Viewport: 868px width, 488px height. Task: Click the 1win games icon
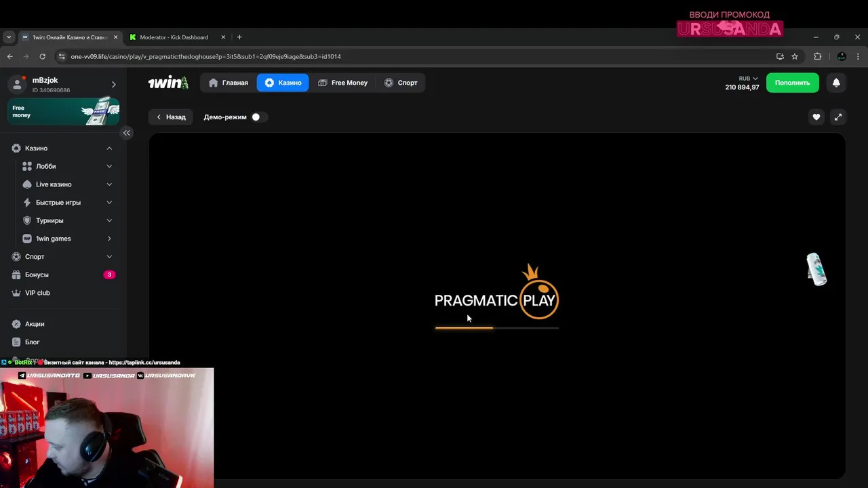tap(27, 239)
